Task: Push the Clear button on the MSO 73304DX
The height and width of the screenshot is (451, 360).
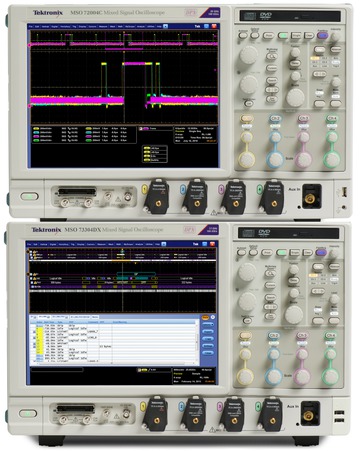Action: 308,253
